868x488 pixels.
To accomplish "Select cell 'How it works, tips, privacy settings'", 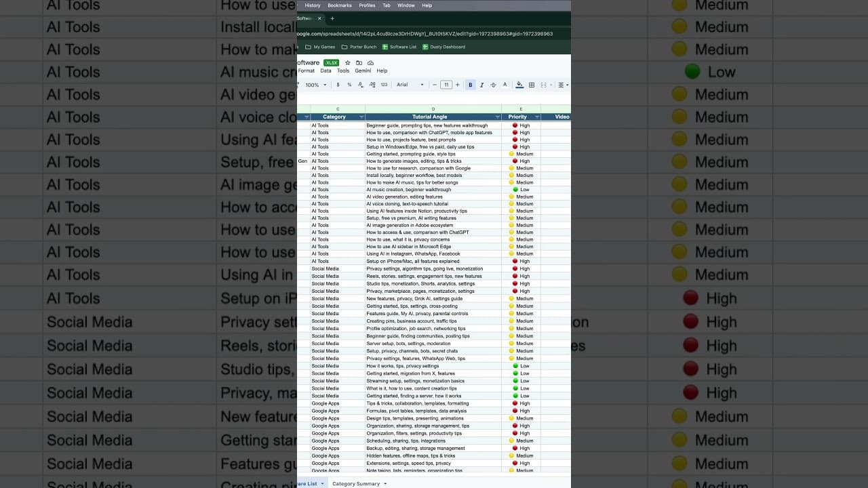I will click(x=433, y=366).
